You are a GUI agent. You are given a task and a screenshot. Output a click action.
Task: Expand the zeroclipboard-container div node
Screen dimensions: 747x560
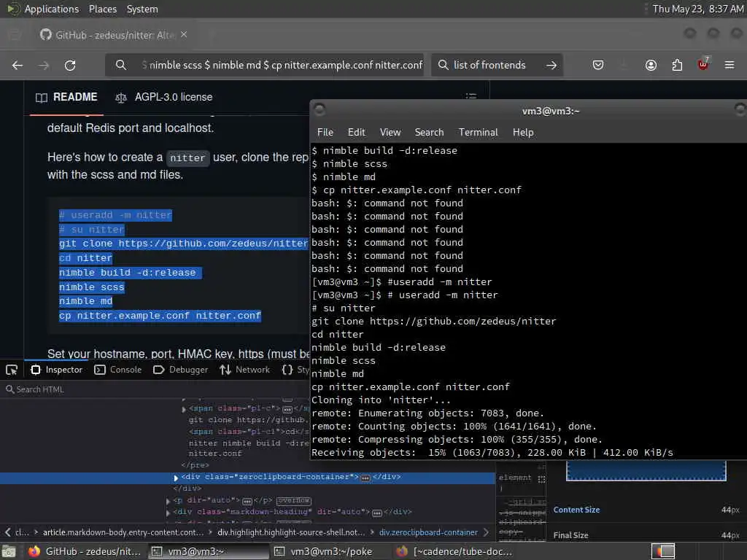[x=176, y=478]
